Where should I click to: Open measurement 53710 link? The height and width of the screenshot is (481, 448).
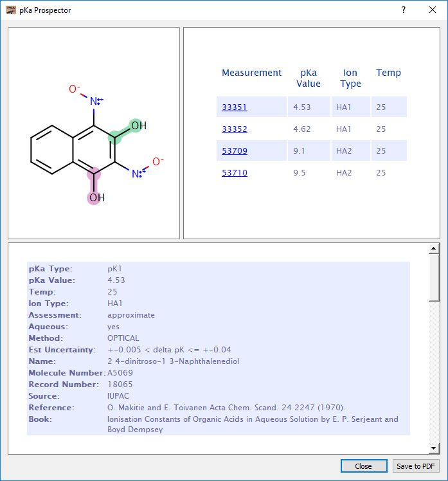pyautogui.click(x=235, y=173)
